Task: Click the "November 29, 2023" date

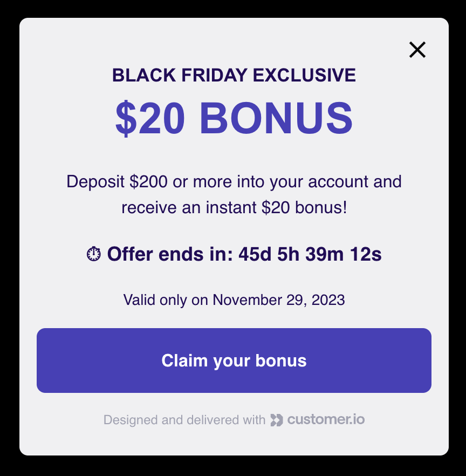Action: pos(279,300)
